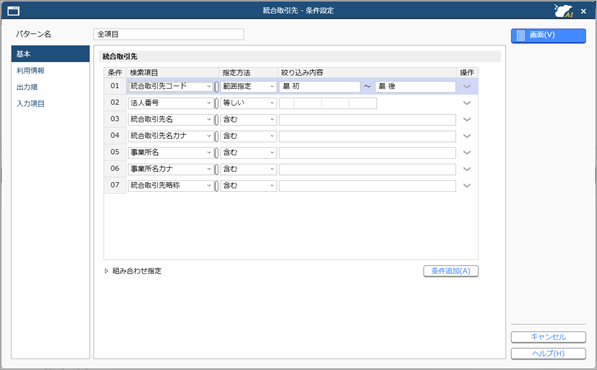Open 統合取引先コード search item dropdown
The image size is (597, 370).
click(x=170, y=86)
